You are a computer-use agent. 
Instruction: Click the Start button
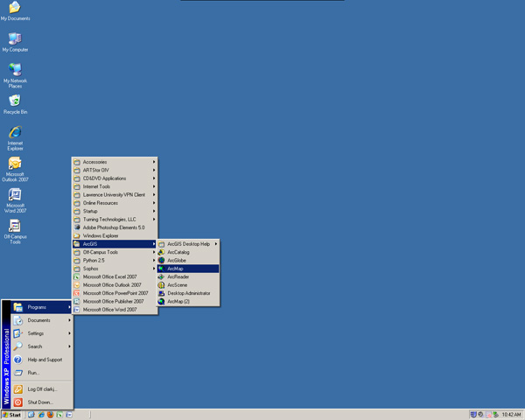11,415
